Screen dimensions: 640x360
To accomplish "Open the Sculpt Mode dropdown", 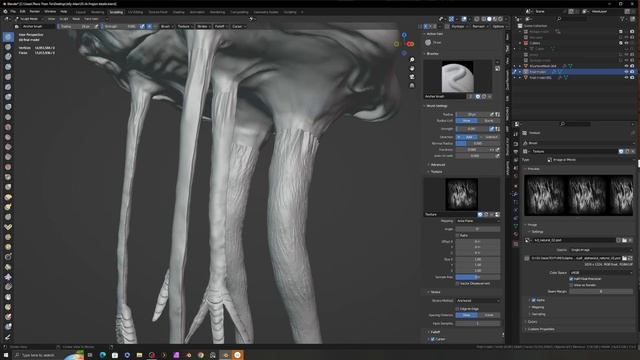I will click(x=29, y=19).
